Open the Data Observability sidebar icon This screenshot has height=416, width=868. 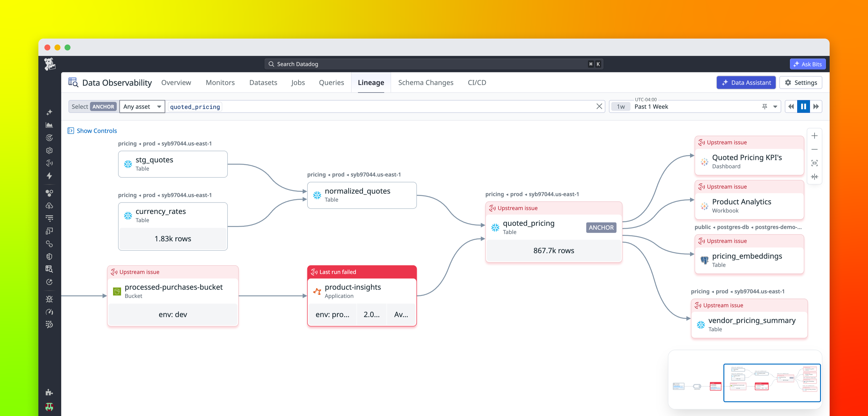tap(49, 269)
